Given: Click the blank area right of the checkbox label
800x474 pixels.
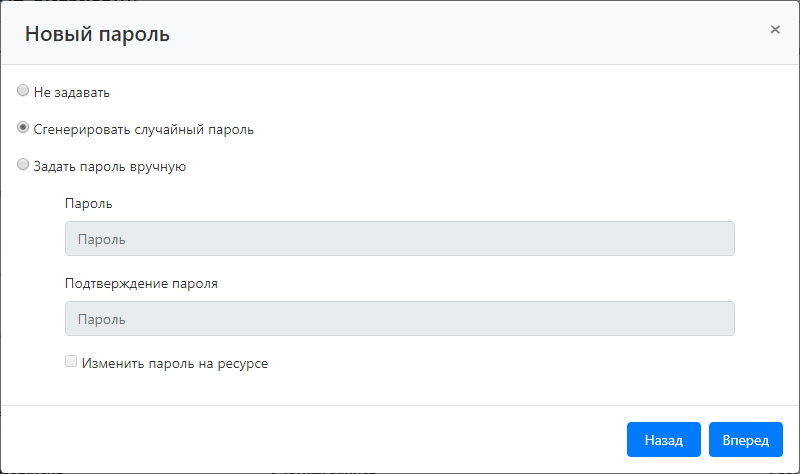Looking at the screenshot, I should [500, 364].
